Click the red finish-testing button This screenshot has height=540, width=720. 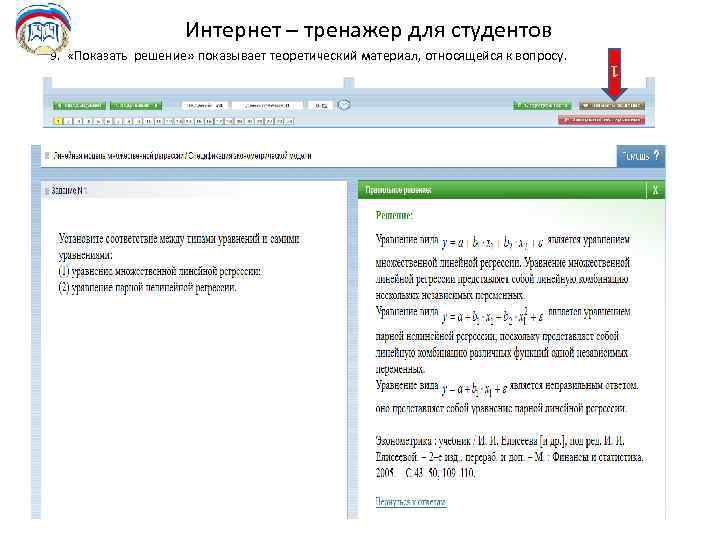point(602,120)
